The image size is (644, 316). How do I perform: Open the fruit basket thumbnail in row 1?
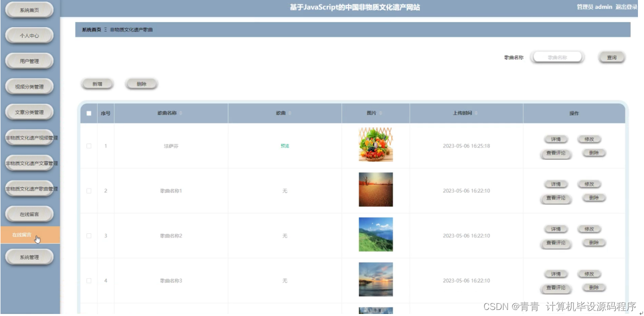pos(376,145)
